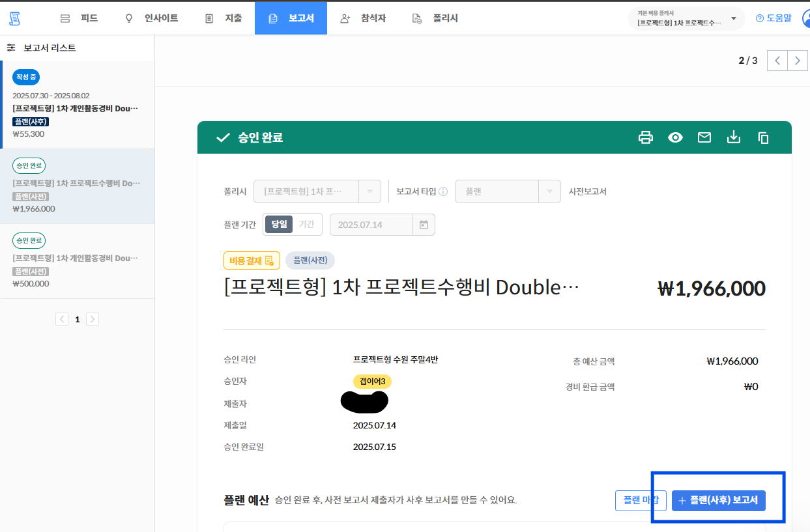Click the 프로젝트형 수원 주말4반 text
The image size is (810, 532).
396,359
